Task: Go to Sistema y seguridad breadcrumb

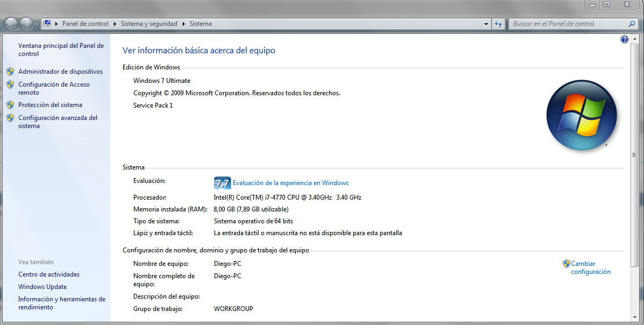Action: [149, 24]
